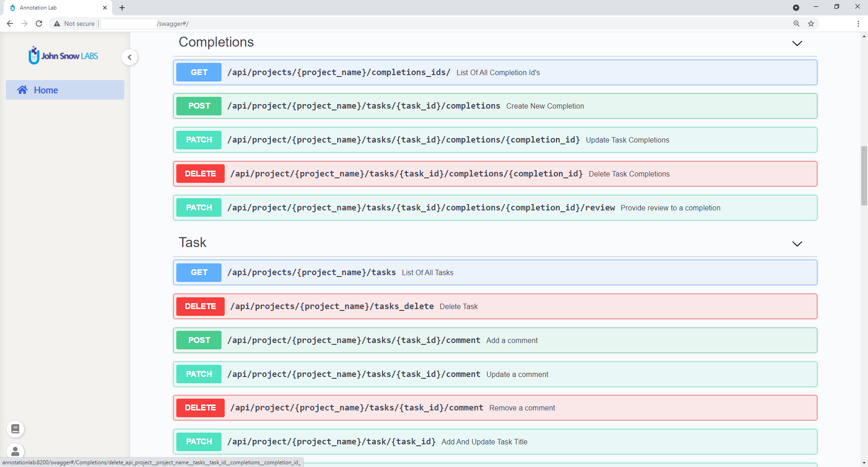The width and height of the screenshot is (868, 467).
Task: Click path /api/projects/{project_name}/tasks_delete
Action: tap(332, 306)
